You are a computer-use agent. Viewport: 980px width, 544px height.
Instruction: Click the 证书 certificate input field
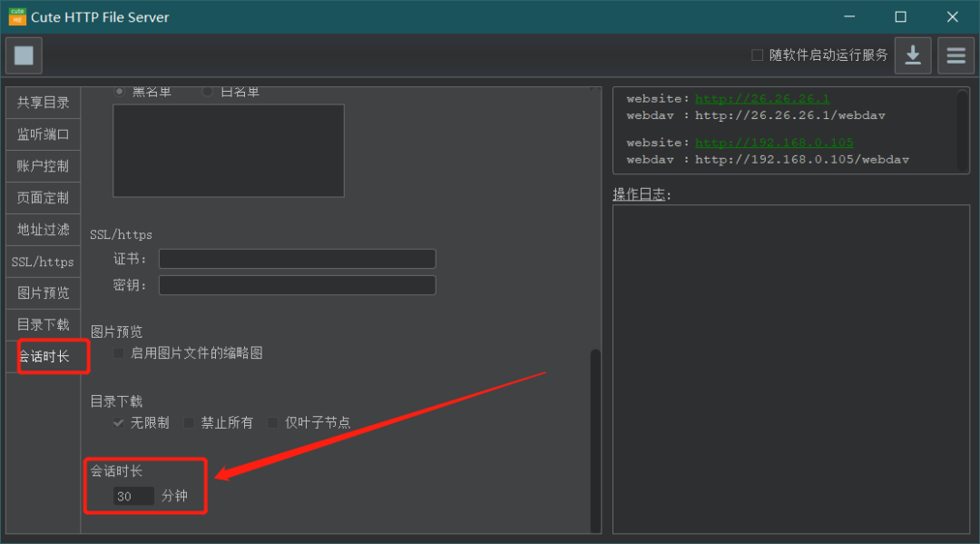coord(297,259)
